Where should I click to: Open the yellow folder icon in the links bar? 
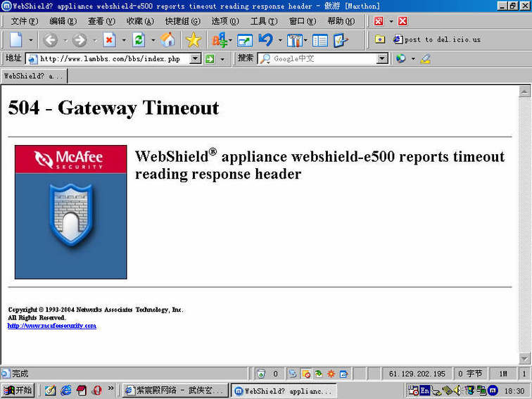(380, 39)
